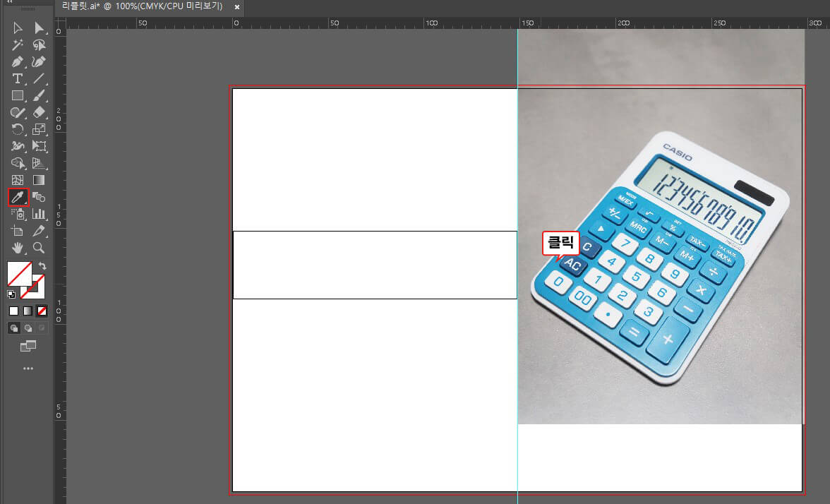Select the Gradient tool
Screen dimensions: 830x504
pyautogui.click(x=39, y=180)
